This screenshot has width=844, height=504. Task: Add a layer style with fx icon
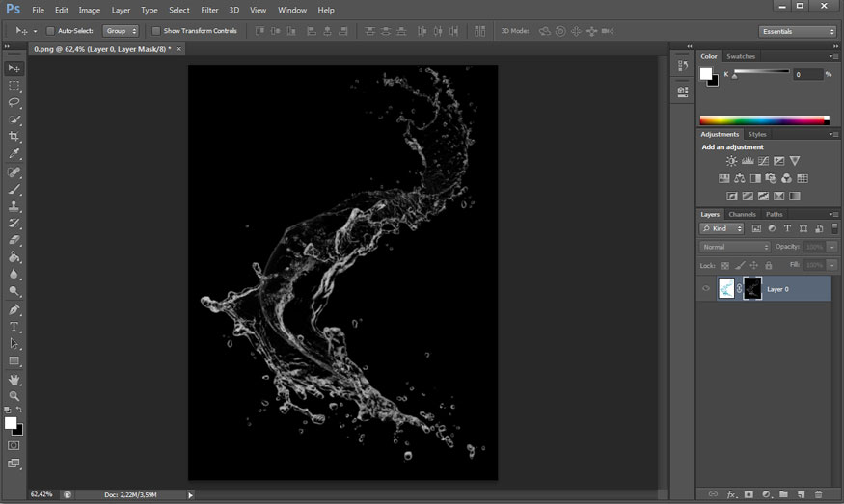731,493
